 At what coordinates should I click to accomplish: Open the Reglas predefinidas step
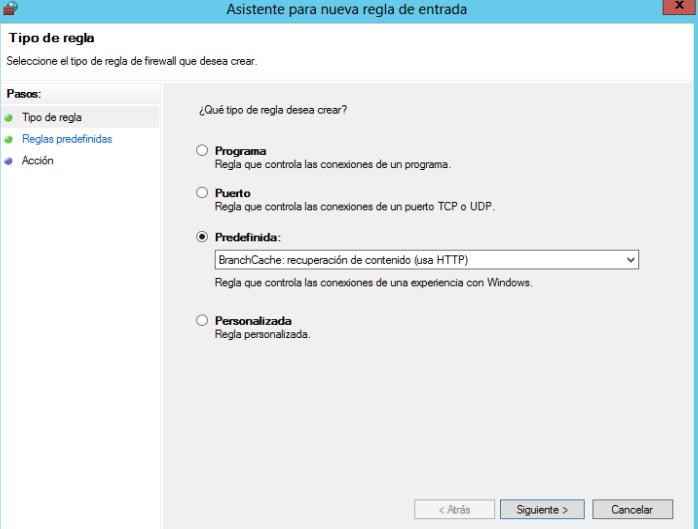[x=66, y=139]
